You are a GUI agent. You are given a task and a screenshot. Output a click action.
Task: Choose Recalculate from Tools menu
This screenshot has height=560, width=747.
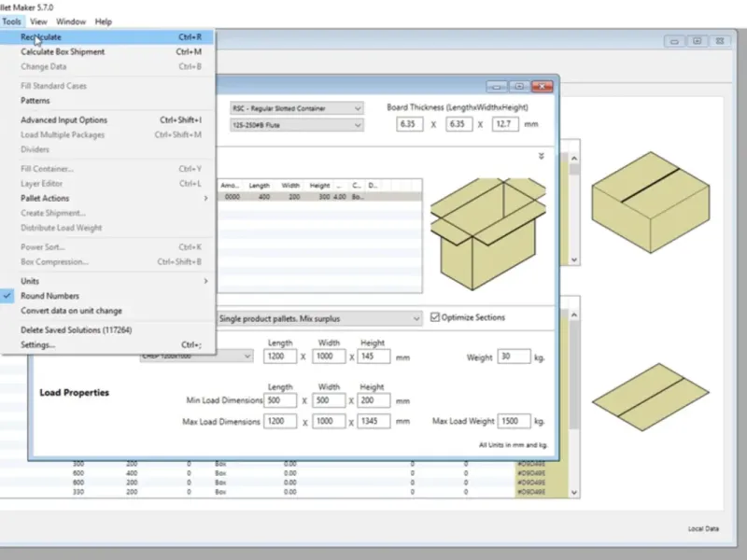[107, 37]
